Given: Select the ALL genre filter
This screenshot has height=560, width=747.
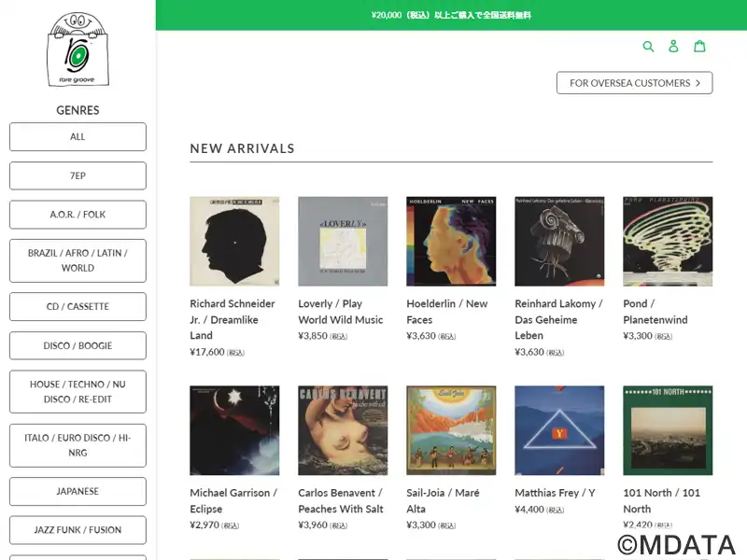Looking at the screenshot, I should click(x=78, y=136).
